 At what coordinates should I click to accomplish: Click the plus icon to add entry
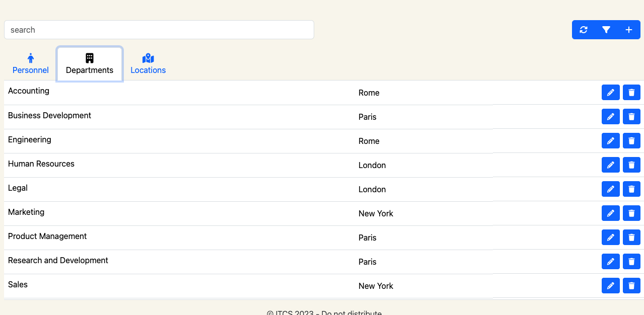(629, 30)
